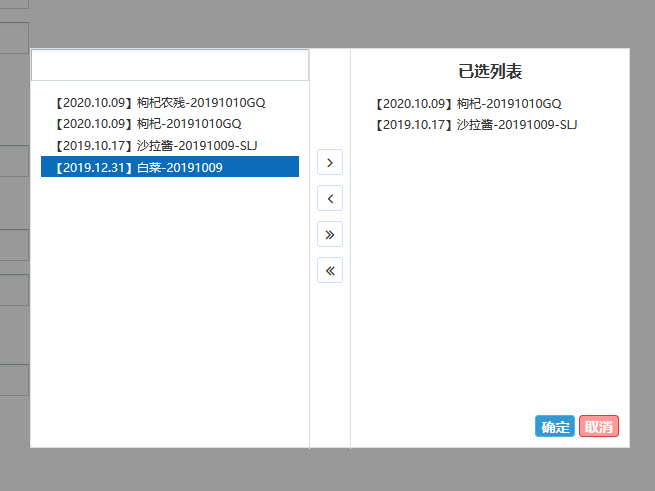Click empty area of the 已选列表 panel

(x=490, y=270)
